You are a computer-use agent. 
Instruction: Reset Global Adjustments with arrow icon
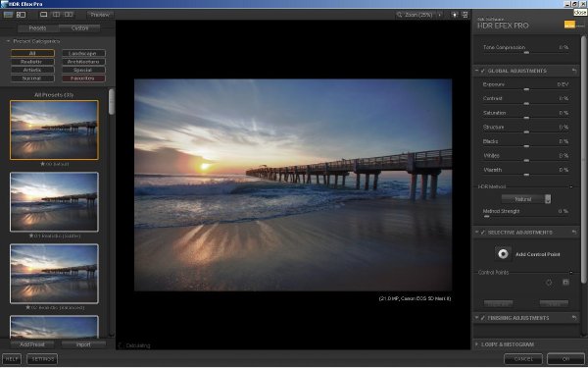[x=574, y=71]
